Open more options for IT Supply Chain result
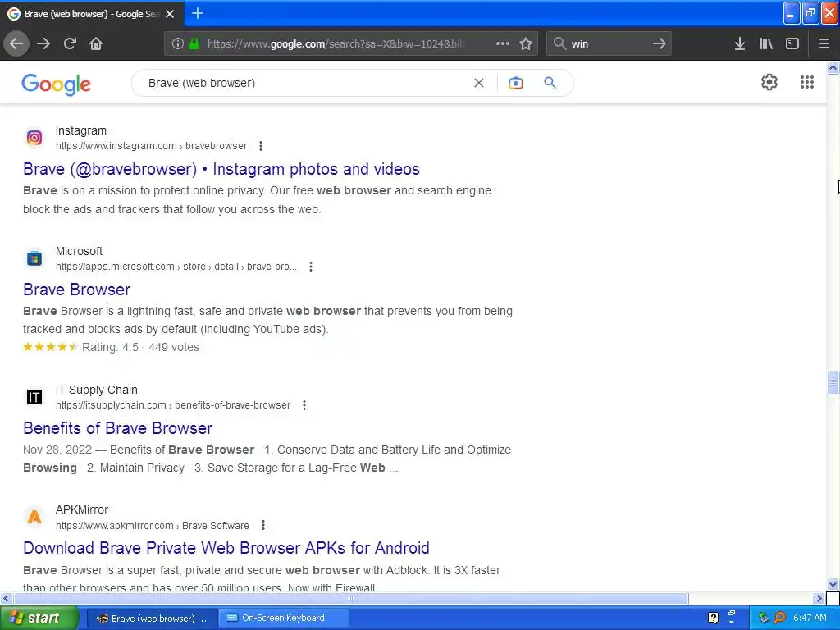This screenshot has height=630, width=840. click(304, 405)
